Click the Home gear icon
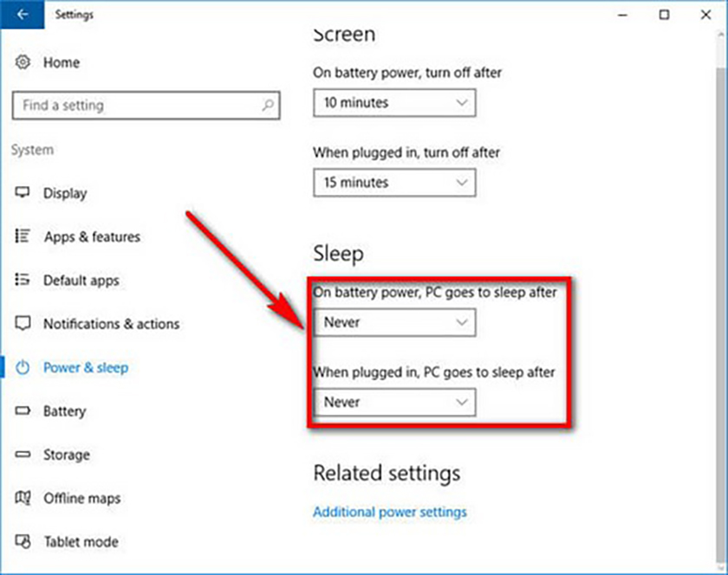Screen dimensions: 728x575 23,62
